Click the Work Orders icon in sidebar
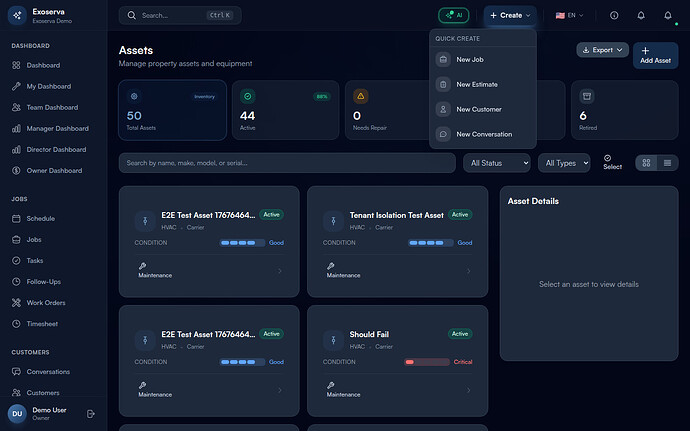This screenshot has width=690, height=431. pyautogui.click(x=17, y=303)
